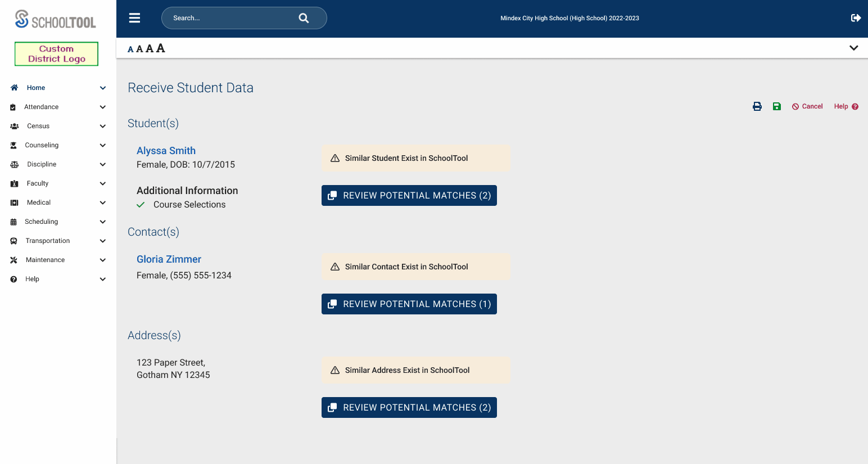Click the green save icon
Image resolution: width=868 pixels, height=464 pixels.
776,106
